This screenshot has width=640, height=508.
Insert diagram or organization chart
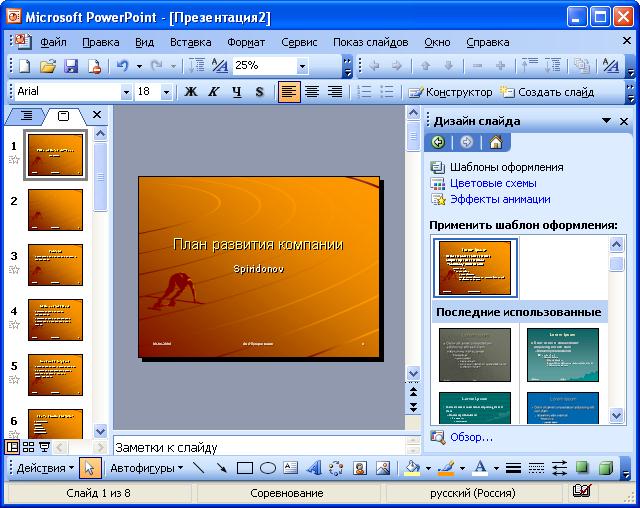tap(336, 468)
